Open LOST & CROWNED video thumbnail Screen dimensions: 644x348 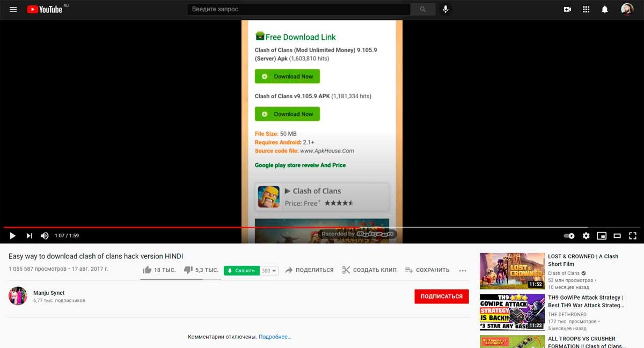[x=512, y=271]
